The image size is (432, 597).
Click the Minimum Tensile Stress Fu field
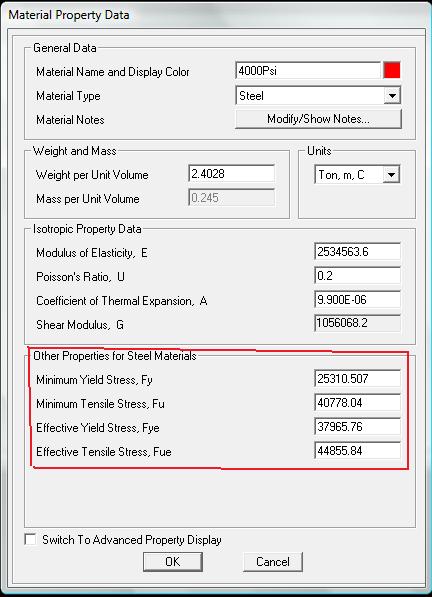pos(357,403)
